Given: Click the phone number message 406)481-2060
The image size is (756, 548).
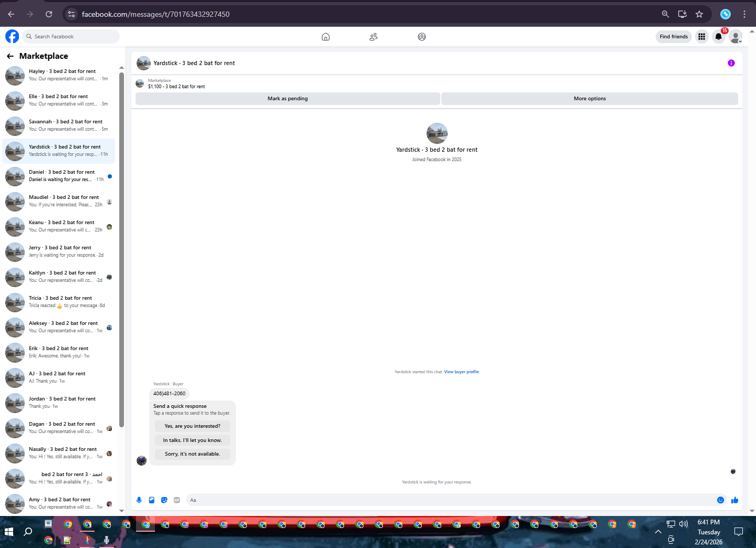Looking at the screenshot, I should [x=169, y=394].
